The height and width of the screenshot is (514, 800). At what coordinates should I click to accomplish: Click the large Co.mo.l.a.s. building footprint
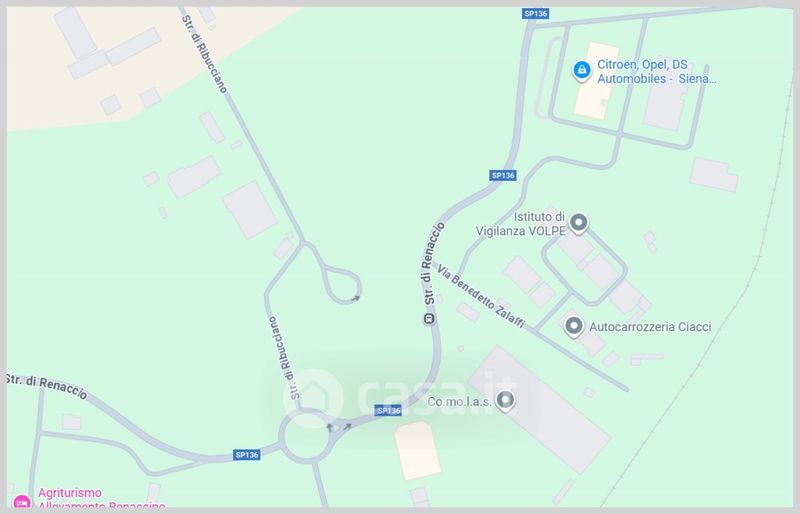pos(539,409)
